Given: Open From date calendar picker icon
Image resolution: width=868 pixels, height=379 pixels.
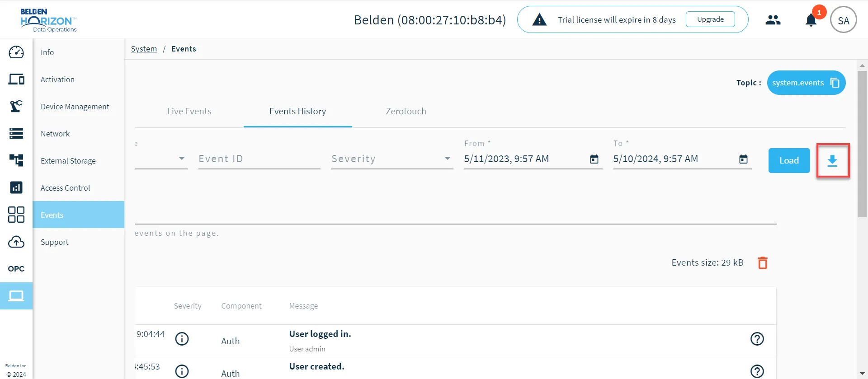Looking at the screenshot, I should point(594,159).
